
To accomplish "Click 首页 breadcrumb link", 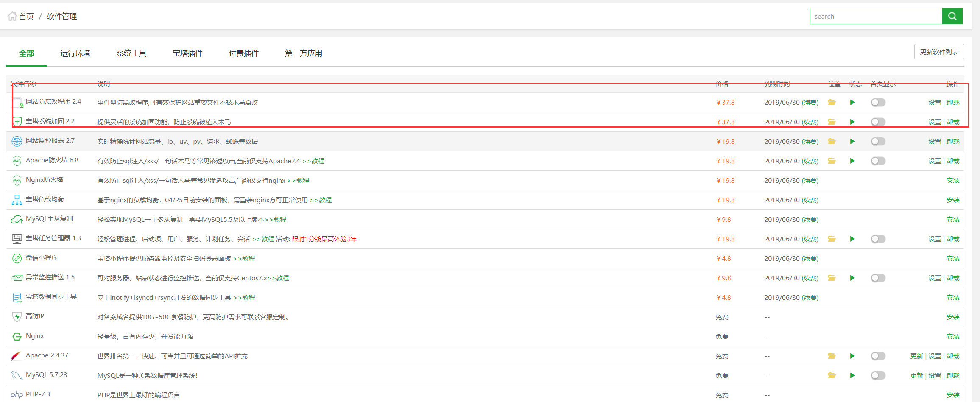I will (26, 16).
